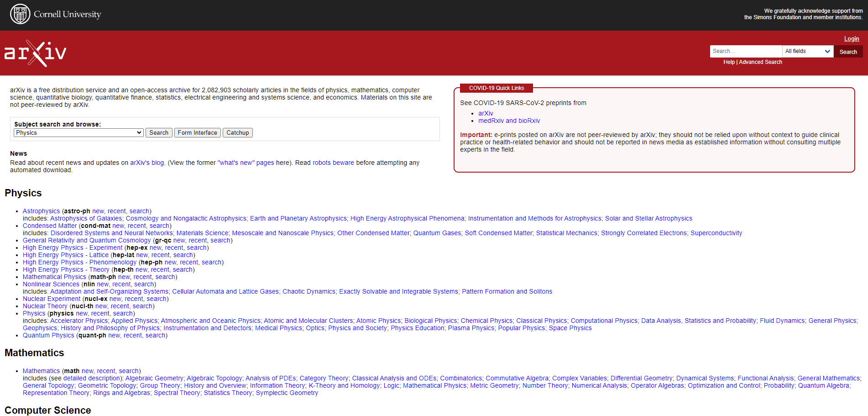This screenshot has height=416, width=868.
Task: Click the red header Search button
Action: click(848, 52)
